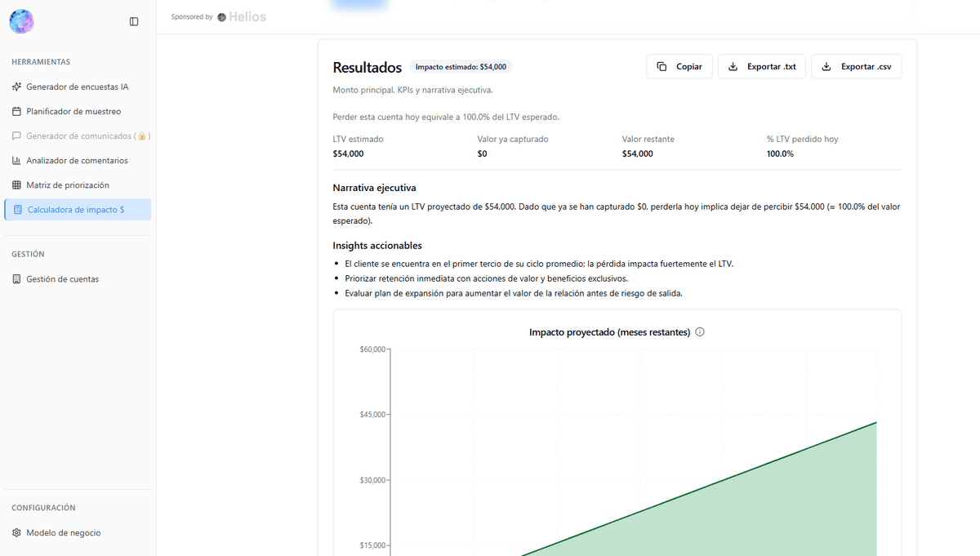This screenshot has width=980, height=556.
Task: Click the grid icon for Matriz de priorización
Action: coord(17,185)
